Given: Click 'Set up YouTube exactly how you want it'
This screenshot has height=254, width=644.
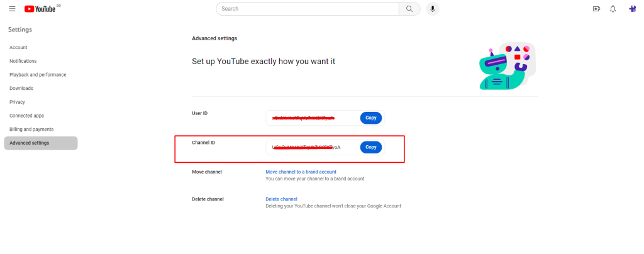Looking at the screenshot, I should [264, 62].
